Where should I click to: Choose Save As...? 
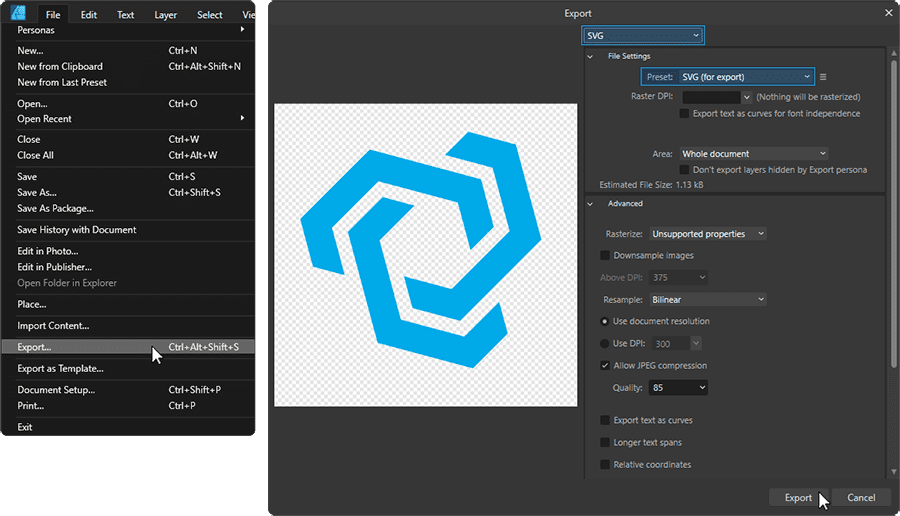point(128,193)
